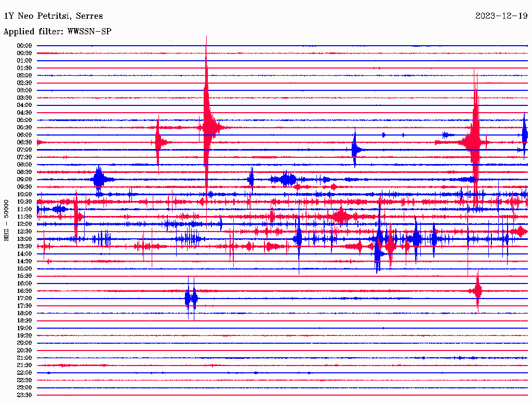Screen dimensions: 532x405
Task: Click the 19:00 time label
Action: tap(24, 328)
